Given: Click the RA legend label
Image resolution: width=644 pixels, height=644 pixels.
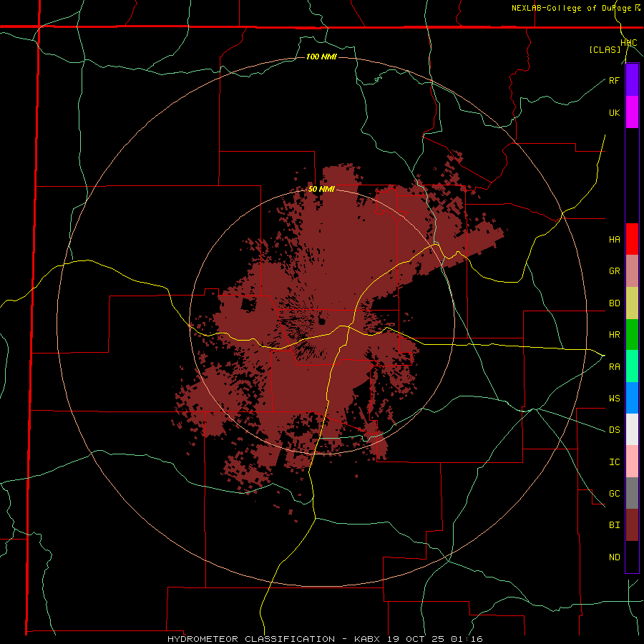Looking at the screenshot, I should coord(614,367).
